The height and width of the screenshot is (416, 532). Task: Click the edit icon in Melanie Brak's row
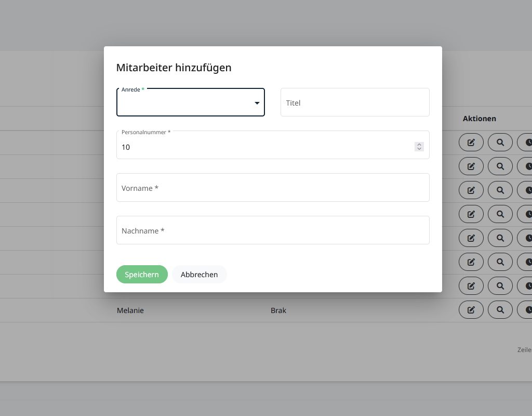coord(471,310)
